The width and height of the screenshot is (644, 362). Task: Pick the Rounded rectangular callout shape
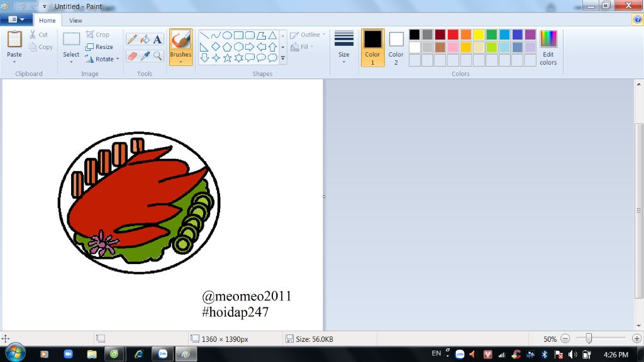(x=250, y=58)
